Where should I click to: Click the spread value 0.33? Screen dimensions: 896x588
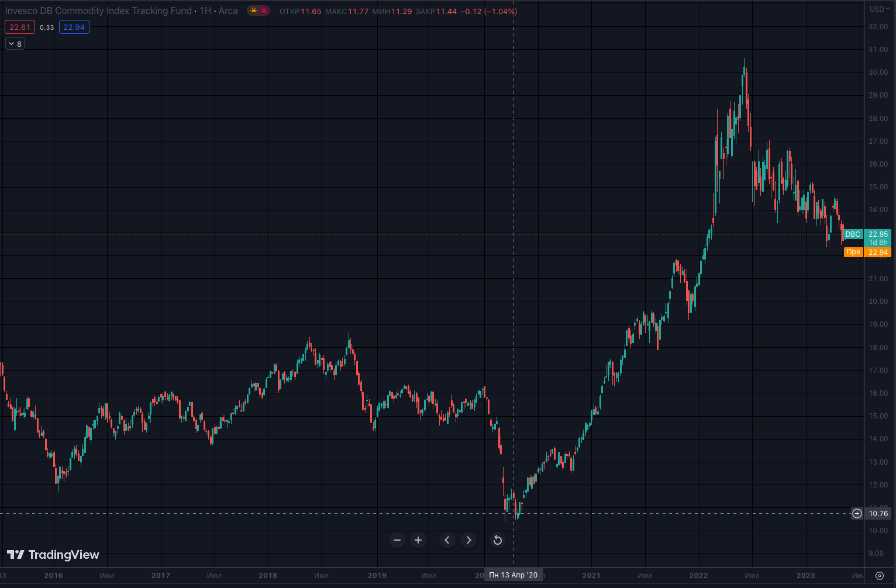click(47, 27)
